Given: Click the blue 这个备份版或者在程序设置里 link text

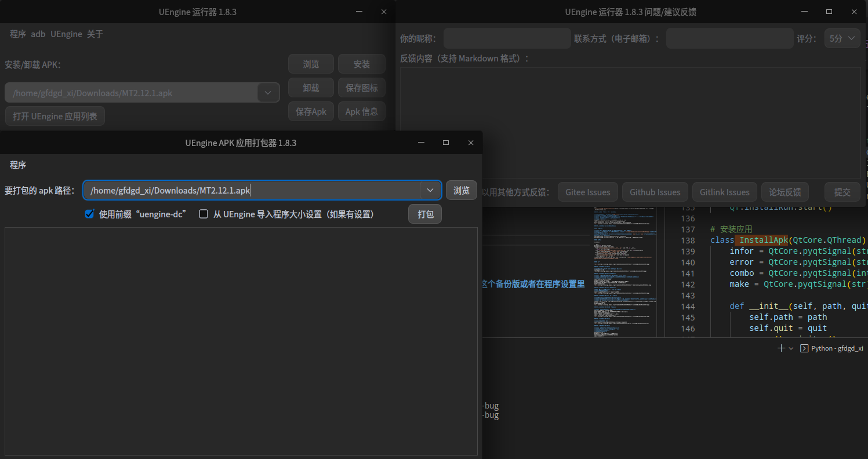Looking at the screenshot, I should [x=533, y=284].
